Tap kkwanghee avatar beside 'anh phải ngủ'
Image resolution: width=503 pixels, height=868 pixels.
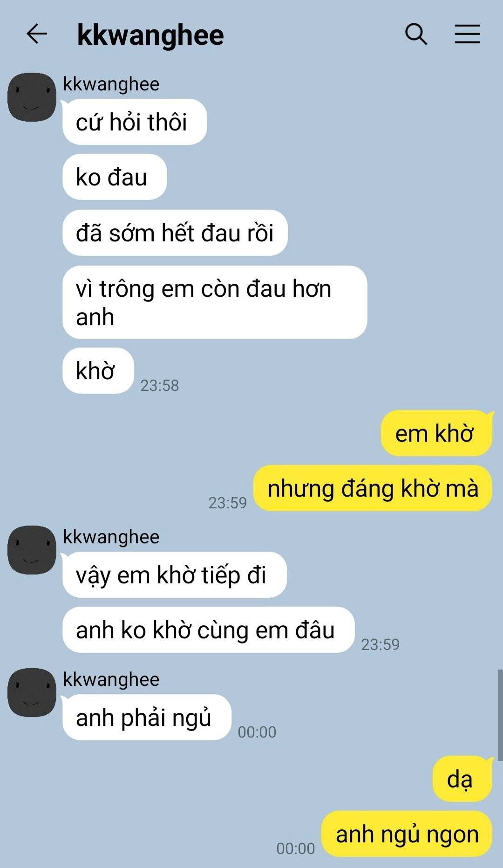point(32,692)
